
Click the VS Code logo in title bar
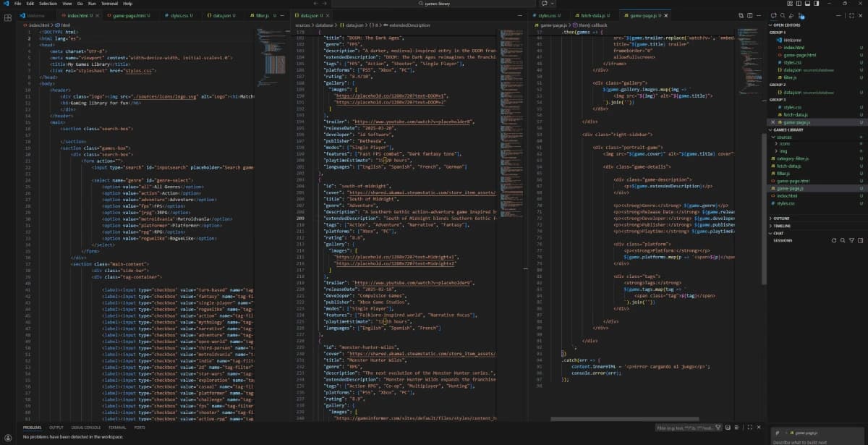5,4
